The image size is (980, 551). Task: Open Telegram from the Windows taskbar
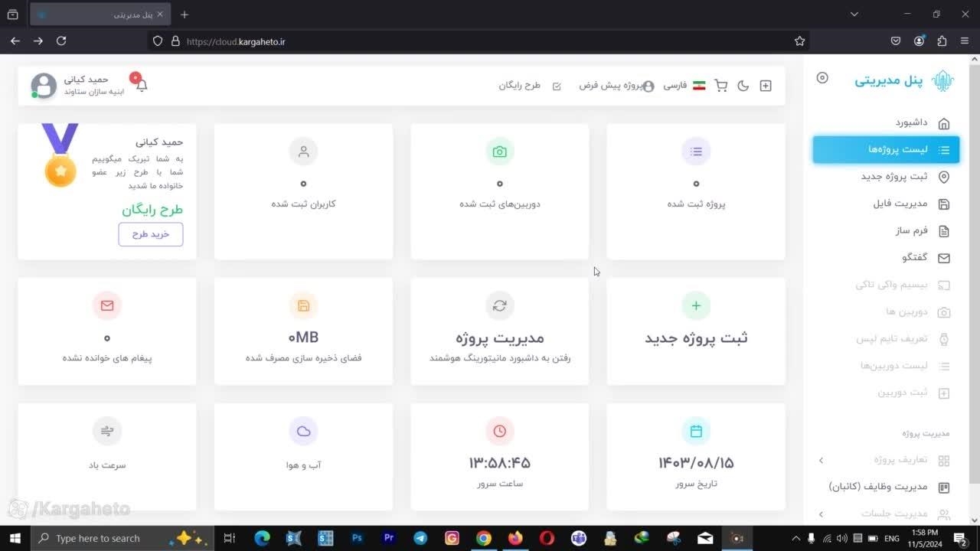pos(420,538)
